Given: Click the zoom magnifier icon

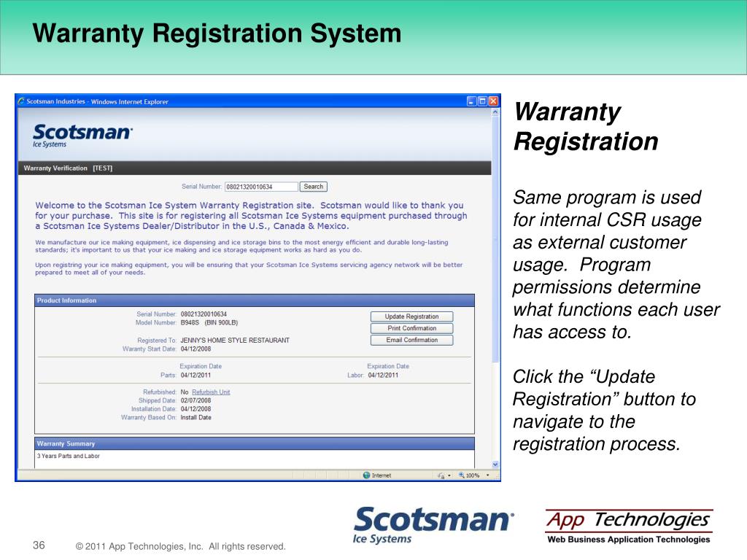Looking at the screenshot, I should [x=461, y=475].
